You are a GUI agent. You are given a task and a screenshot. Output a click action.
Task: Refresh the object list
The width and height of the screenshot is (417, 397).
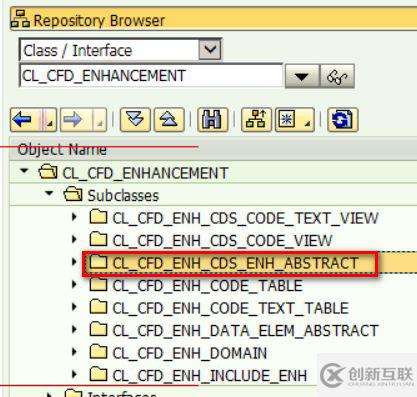(343, 120)
